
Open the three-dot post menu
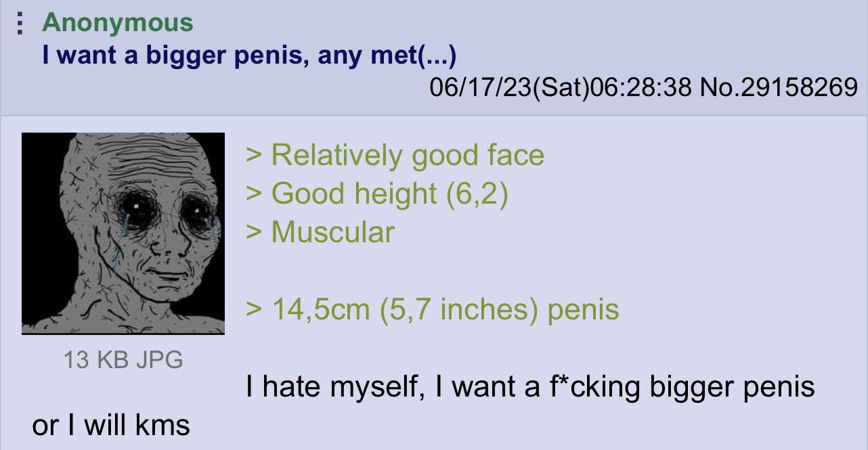coord(20,23)
